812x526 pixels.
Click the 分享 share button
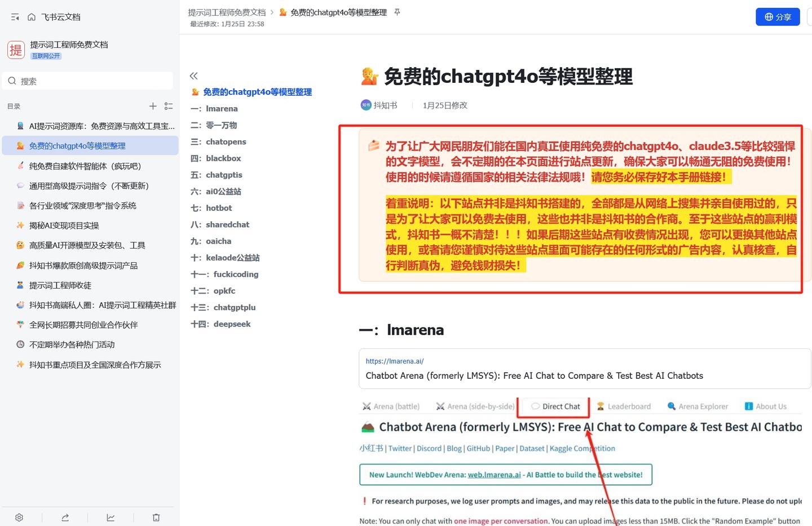(x=778, y=16)
